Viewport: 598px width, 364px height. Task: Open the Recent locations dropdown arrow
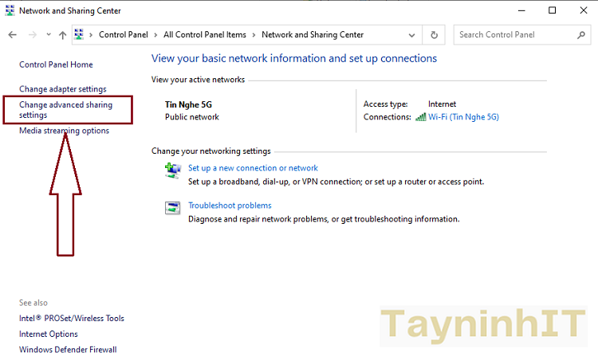point(49,35)
